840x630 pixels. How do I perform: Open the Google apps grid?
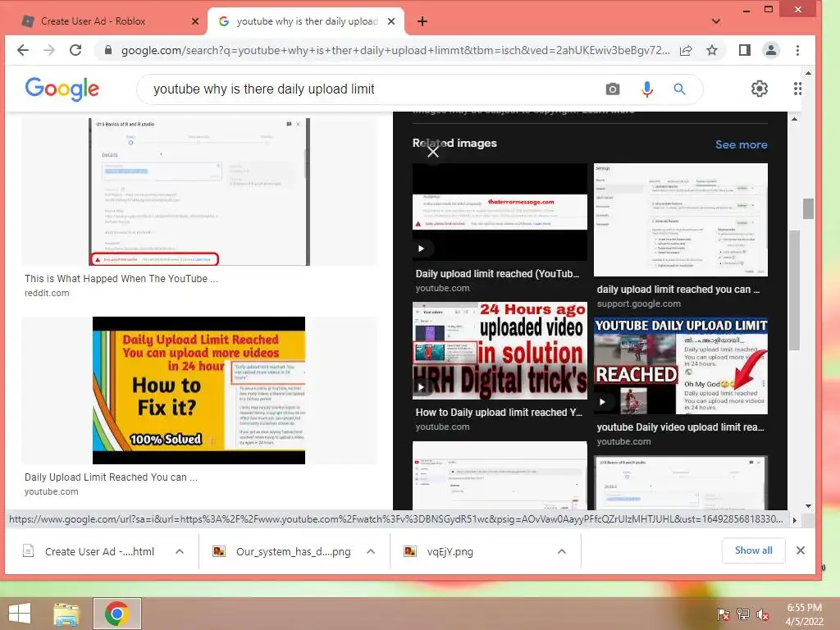(x=797, y=89)
